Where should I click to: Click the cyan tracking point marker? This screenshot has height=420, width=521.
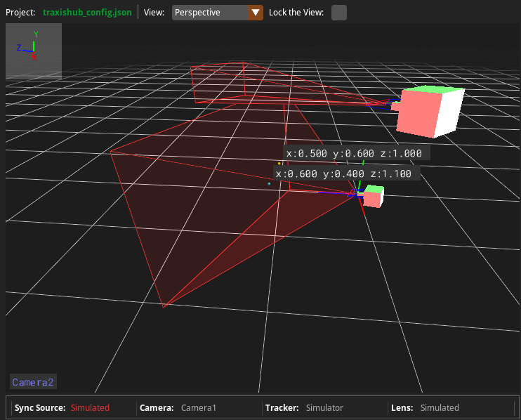[x=268, y=184]
